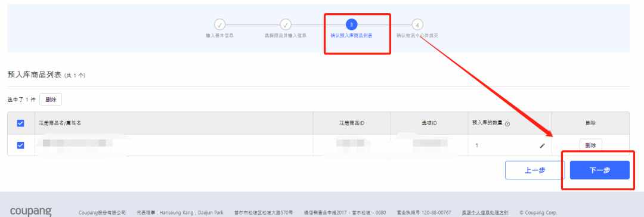Delete the product row with 删除 button
644x217 pixels.
pyautogui.click(x=590, y=145)
